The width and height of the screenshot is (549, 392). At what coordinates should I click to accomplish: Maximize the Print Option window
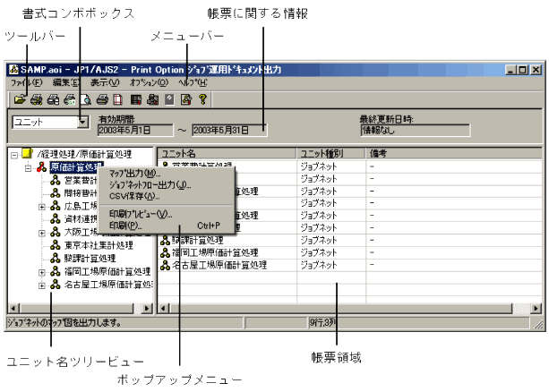coord(523,70)
